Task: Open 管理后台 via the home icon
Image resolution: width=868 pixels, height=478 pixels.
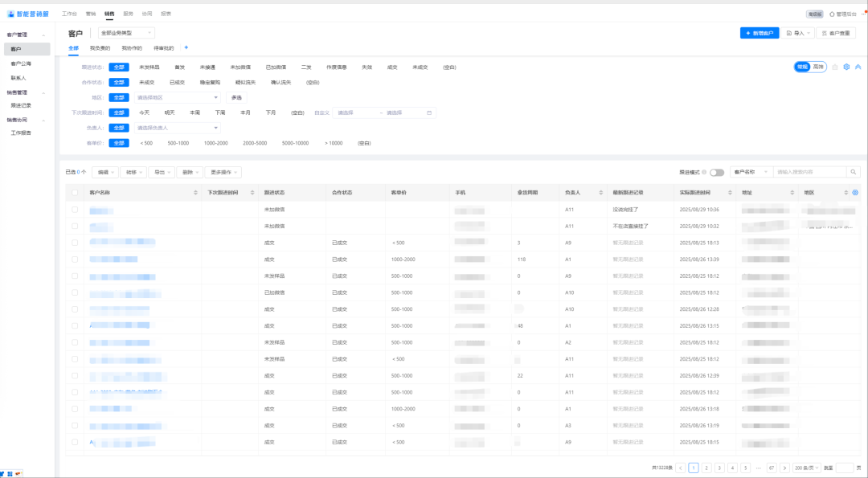Action: [x=832, y=14]
